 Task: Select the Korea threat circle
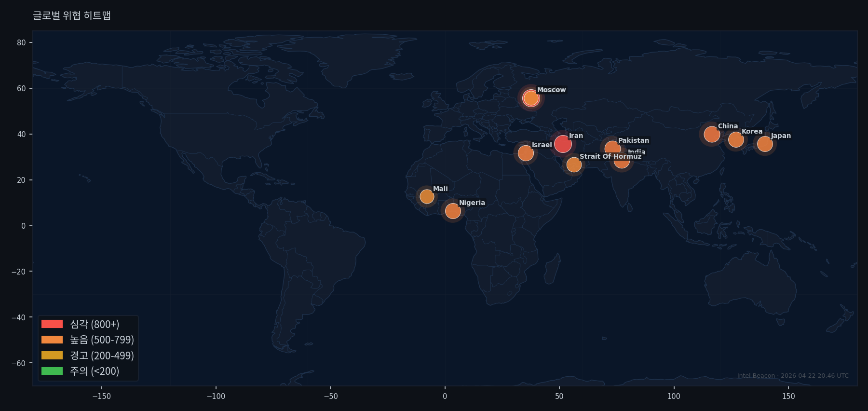pyautogui.click(x=736, y=140)
